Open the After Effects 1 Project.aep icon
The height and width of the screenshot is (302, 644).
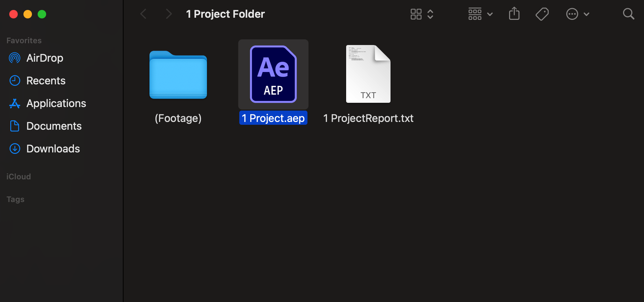click(x=273, y=74)
